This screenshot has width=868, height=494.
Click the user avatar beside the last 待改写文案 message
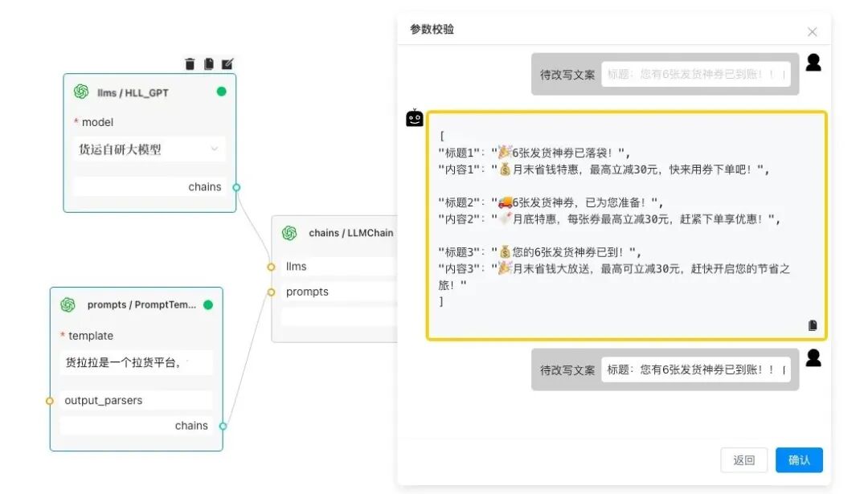(x=813, y=358)
